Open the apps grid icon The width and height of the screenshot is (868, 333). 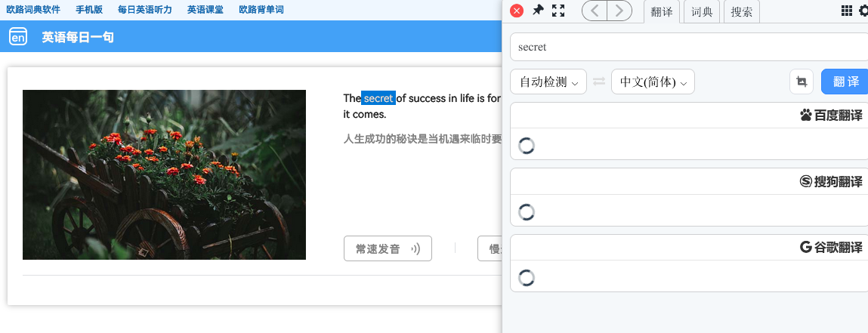click(x=846, y=11)
